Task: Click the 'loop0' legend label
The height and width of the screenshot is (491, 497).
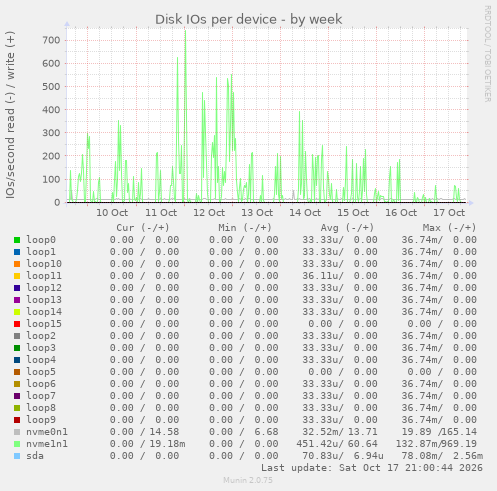Action: point(41,240)
